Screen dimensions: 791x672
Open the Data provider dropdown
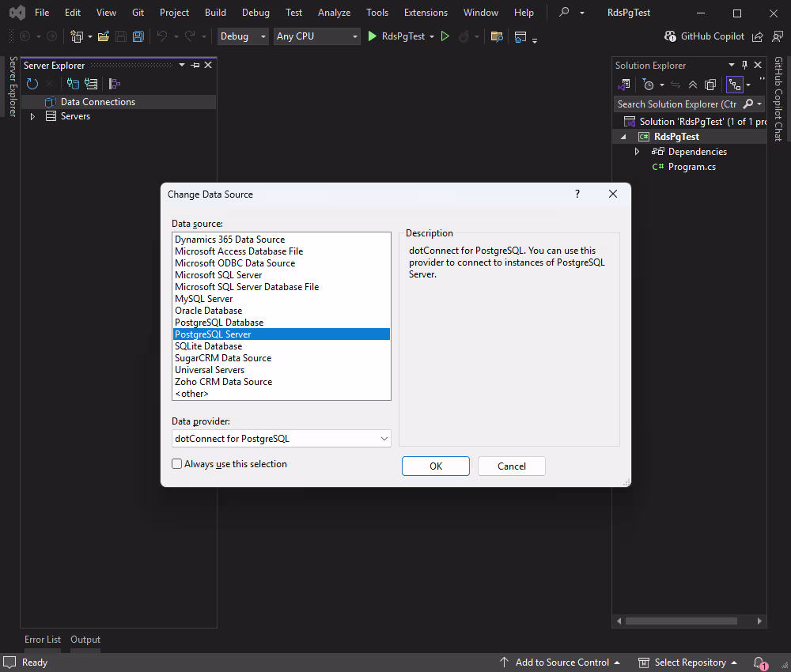384,438
